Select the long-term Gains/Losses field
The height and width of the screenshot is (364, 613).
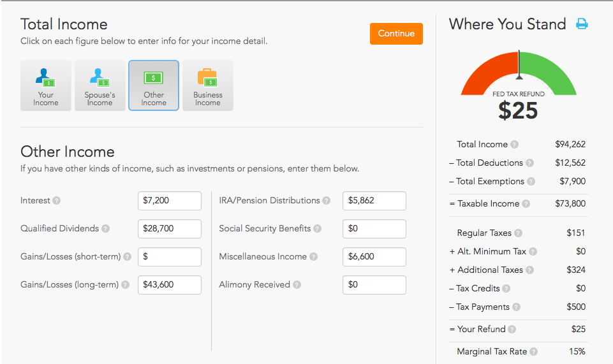(x=170, y=285)
